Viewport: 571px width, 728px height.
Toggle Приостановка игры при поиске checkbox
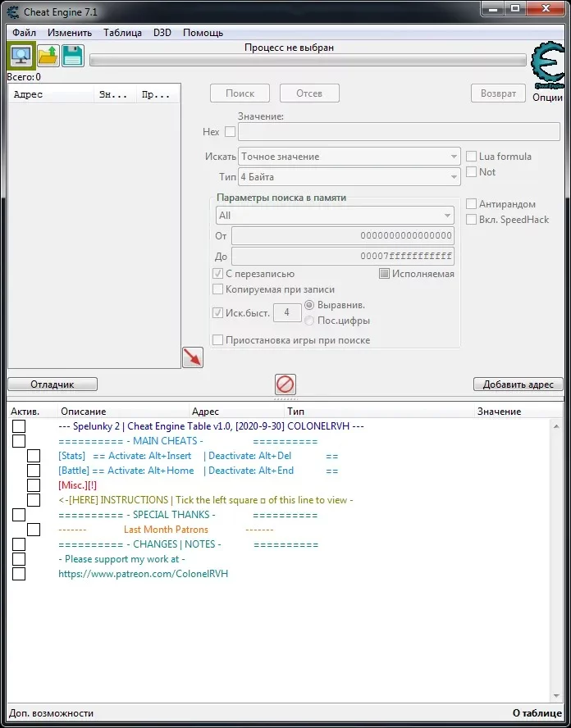[x=217, y=340]
